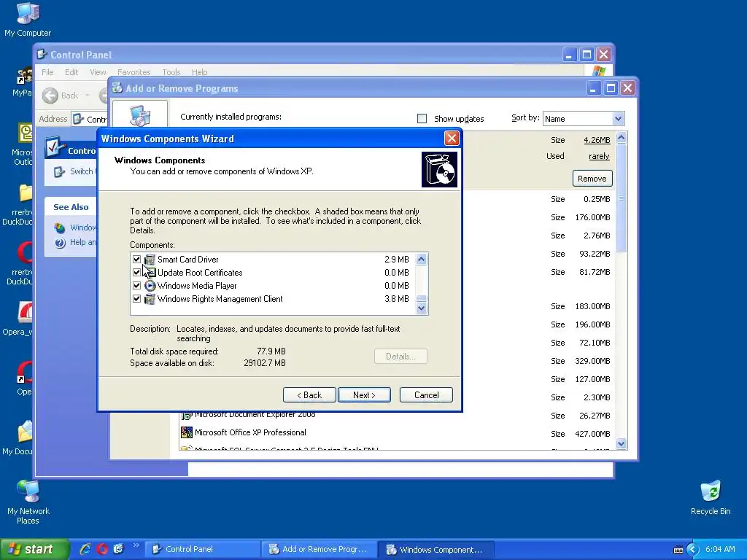
Task: Click the Windows Rights Management Client icon
Action: tap(150, 299)
